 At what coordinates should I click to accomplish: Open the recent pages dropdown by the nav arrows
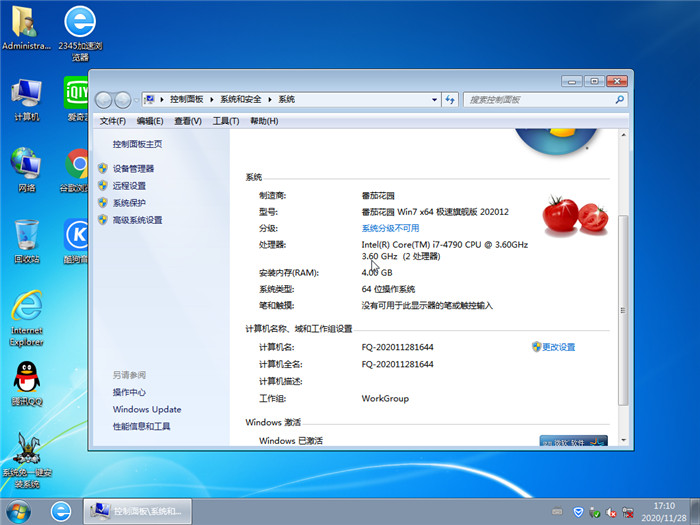coord(135,100)
